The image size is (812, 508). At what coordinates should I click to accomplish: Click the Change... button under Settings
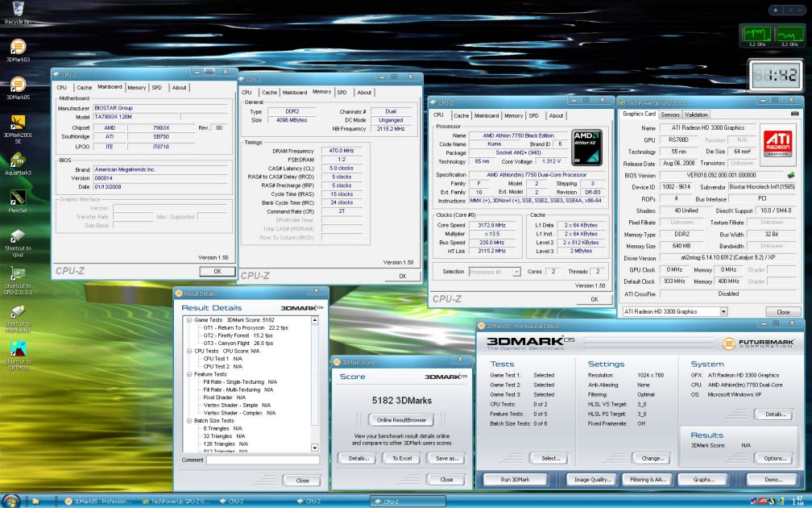coord(652,458)
